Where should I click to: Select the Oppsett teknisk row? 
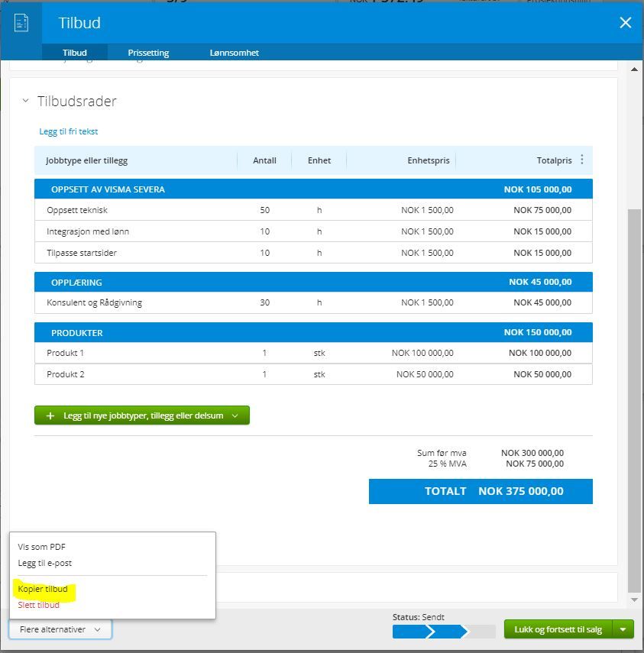tap(313, 210)
